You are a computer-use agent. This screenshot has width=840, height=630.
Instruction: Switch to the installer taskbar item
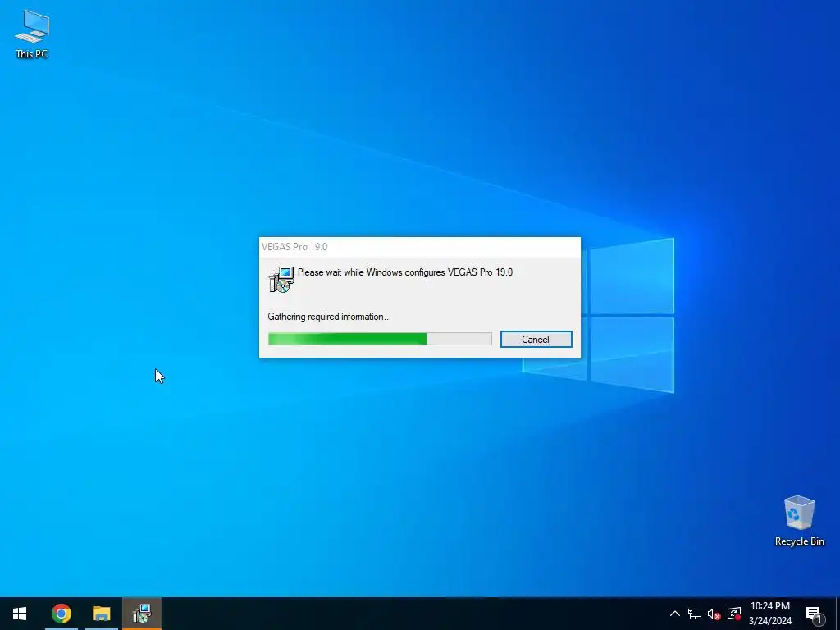142,614
